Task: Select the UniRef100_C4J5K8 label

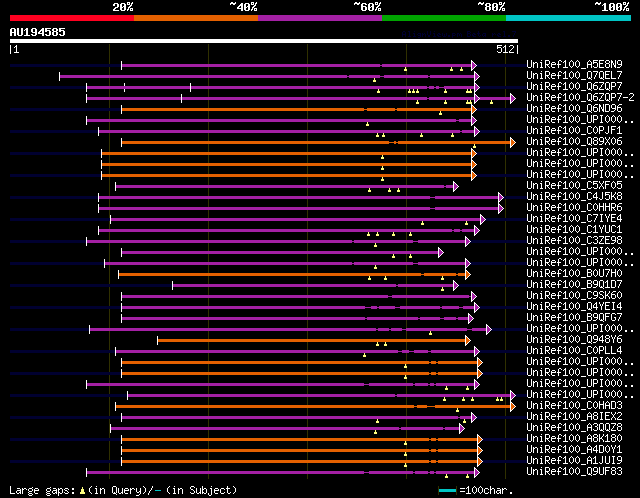Action: click(574, 197)
